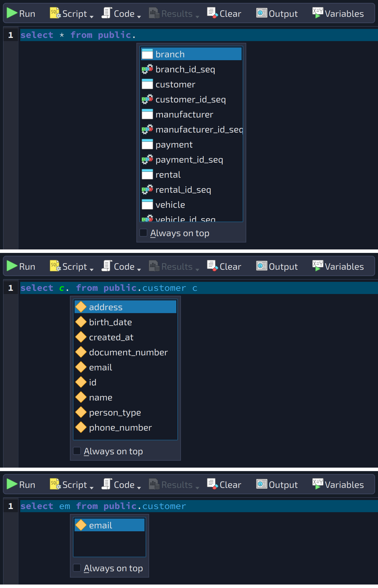Viewport: 378px width, 588px height.
Task: Select the id column suggestion
Action: (x=125, y=382)
